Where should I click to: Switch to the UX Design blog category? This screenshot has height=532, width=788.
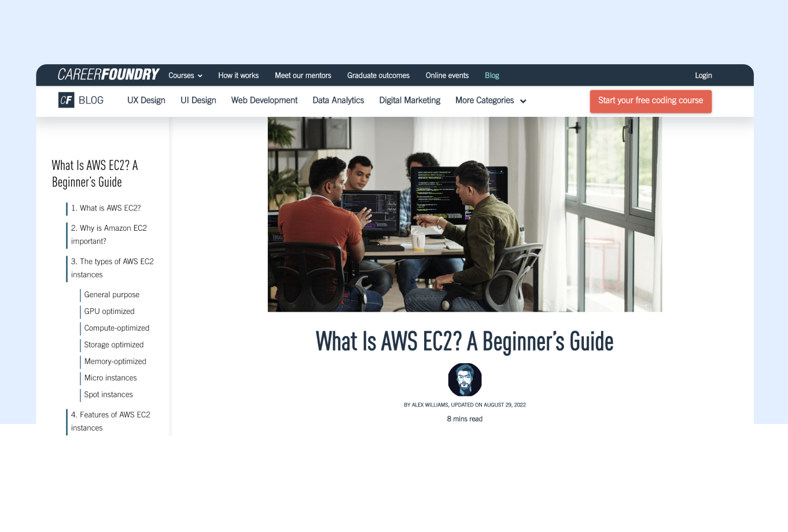[146, 100]
